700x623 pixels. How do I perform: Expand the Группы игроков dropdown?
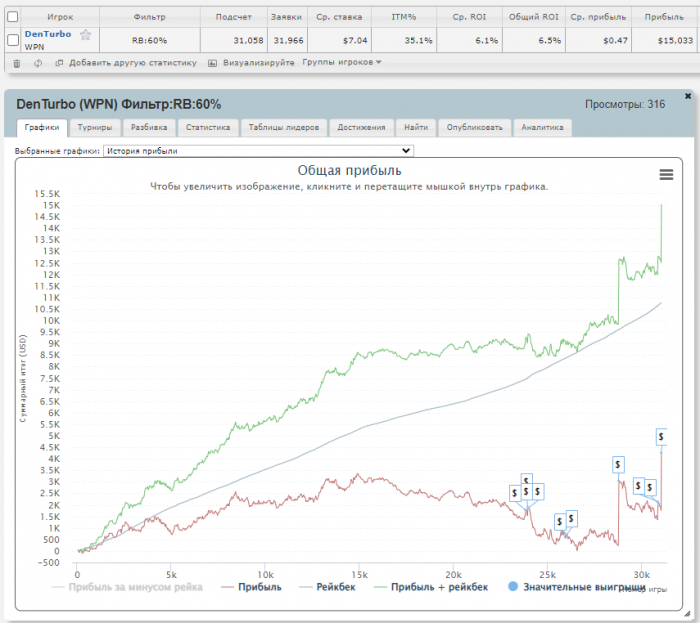coord(342,62)
